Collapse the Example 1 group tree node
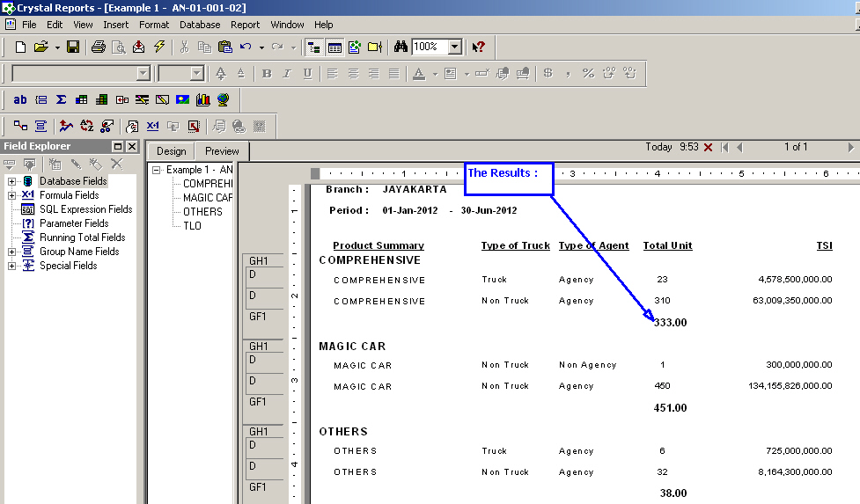Viewport: 860px width, 504px height. point(157,171)
